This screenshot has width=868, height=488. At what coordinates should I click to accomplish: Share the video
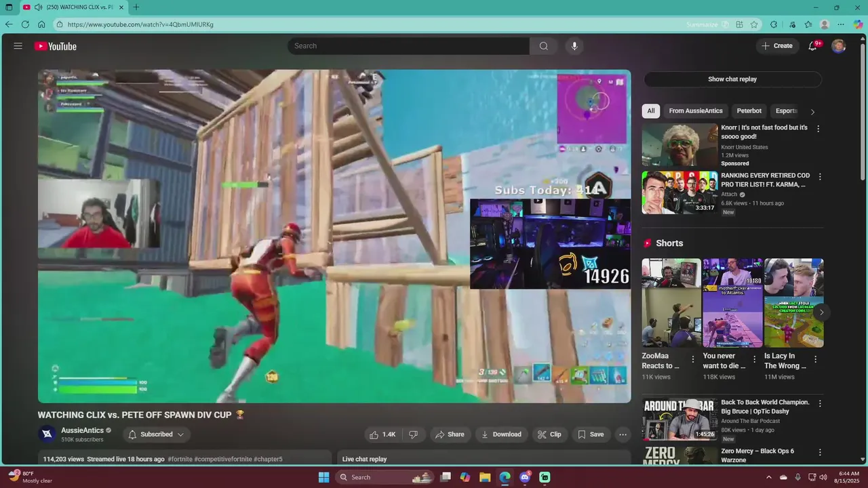pos(450,434)
